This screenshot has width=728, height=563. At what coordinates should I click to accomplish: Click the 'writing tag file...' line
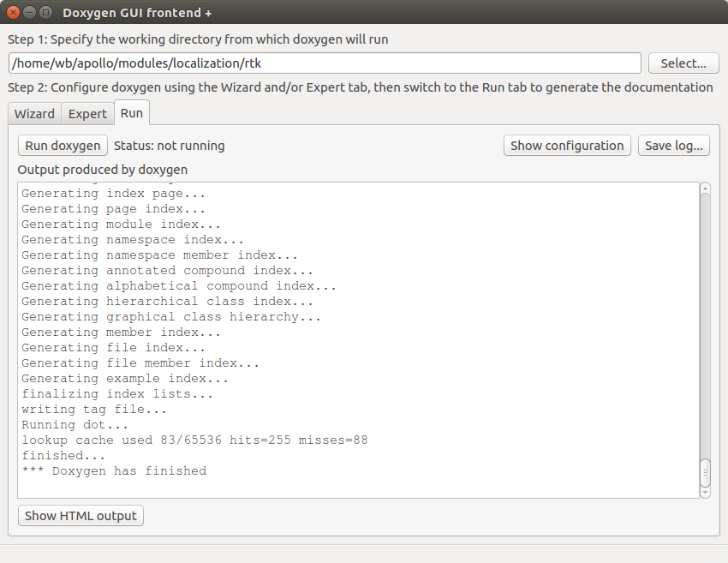point(94,410)
